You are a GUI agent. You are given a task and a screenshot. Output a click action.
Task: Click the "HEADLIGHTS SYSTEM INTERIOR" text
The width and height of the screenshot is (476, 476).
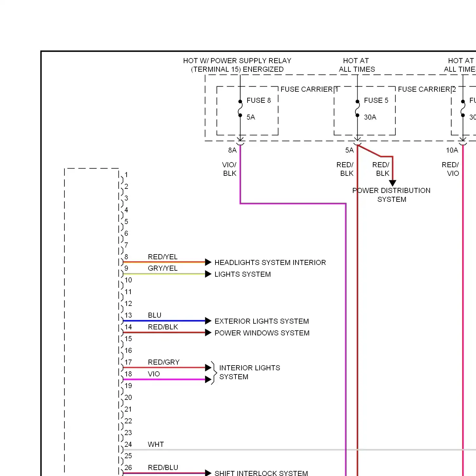[270, 262]
